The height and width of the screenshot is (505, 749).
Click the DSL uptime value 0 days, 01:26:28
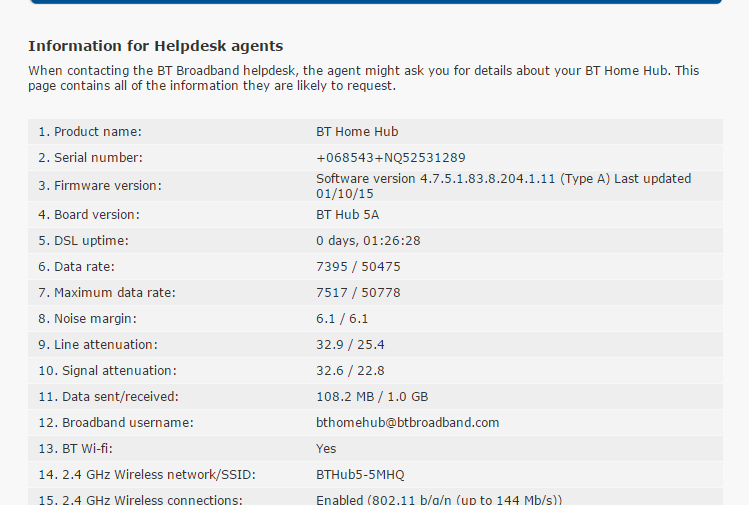[x=368, y=240]
